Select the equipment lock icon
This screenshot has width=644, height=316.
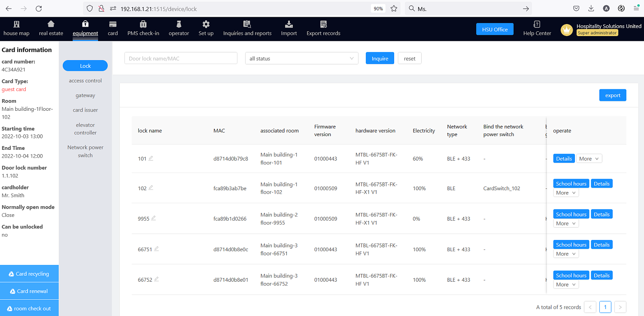[85, 24]
